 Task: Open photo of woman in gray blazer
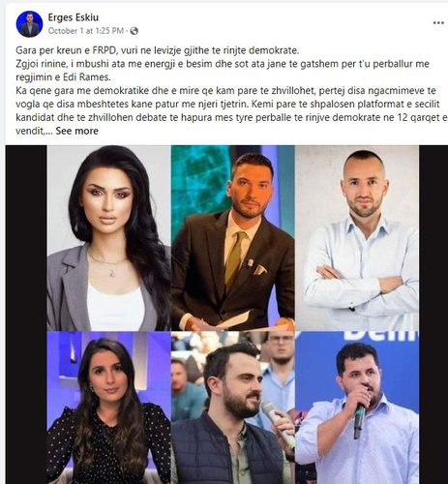[109, 238]
